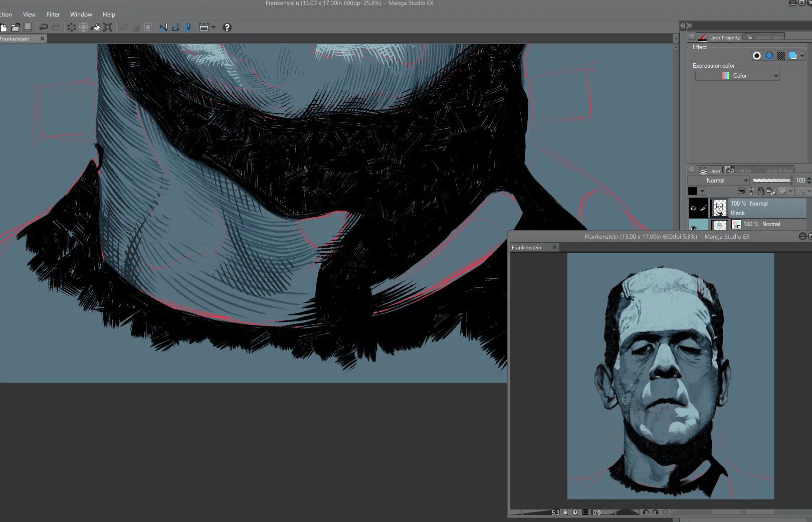Click the opacity stepper arrows
The image size is (812, 522).
point(809,181)
